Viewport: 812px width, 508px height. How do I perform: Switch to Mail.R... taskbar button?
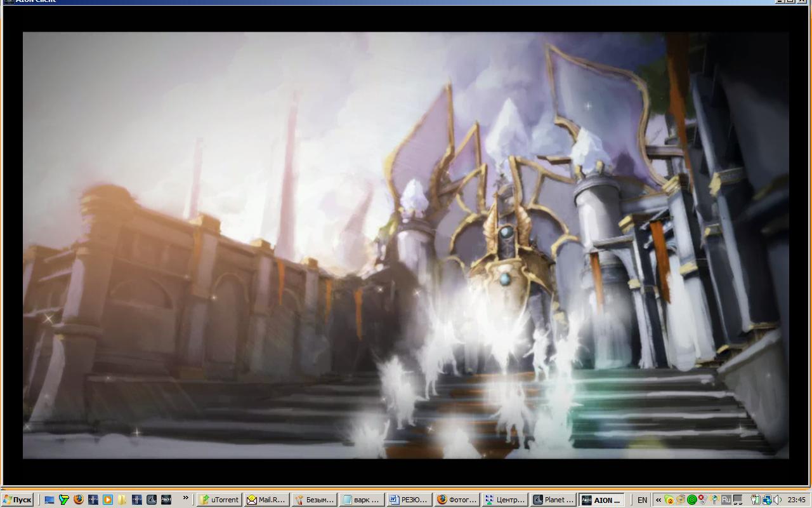coord(266,500)
